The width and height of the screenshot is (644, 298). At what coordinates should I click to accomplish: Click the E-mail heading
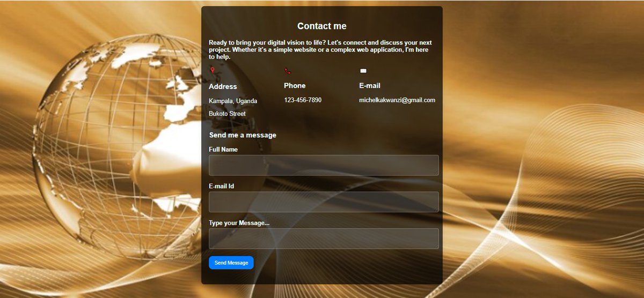[370, 86]
